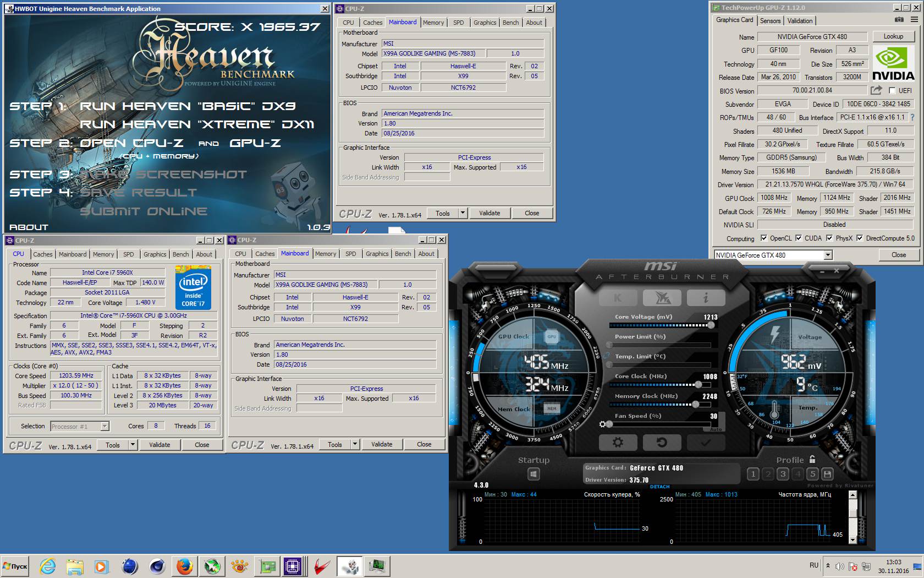Screen dimensions: 924x578
Task: Click the fan gear icon beside Fan Speed slider
Action: [x=603, y=424]
